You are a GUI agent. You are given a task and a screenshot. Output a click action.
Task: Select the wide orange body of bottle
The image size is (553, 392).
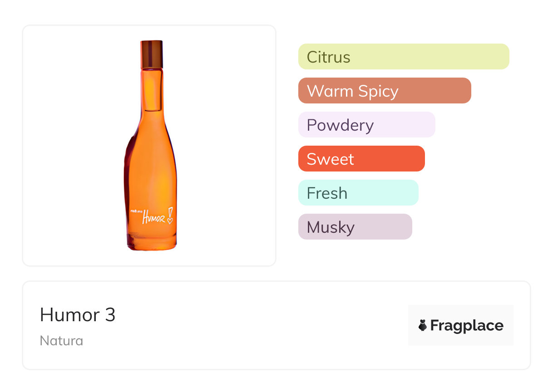click(151, 168)
